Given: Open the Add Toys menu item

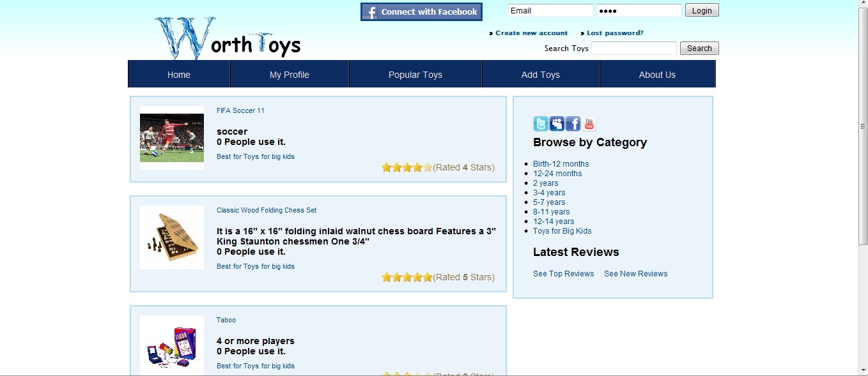Looking at the screenshot, I should (540, 75).
